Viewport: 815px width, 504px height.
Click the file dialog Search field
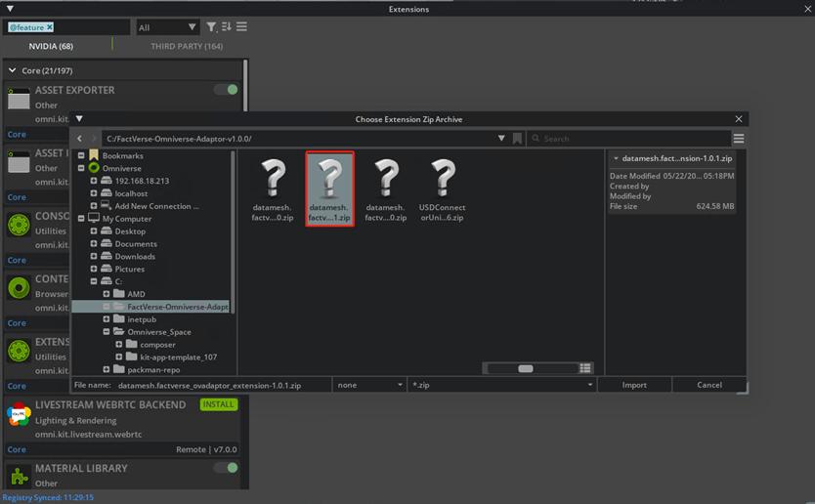point(629,139)
